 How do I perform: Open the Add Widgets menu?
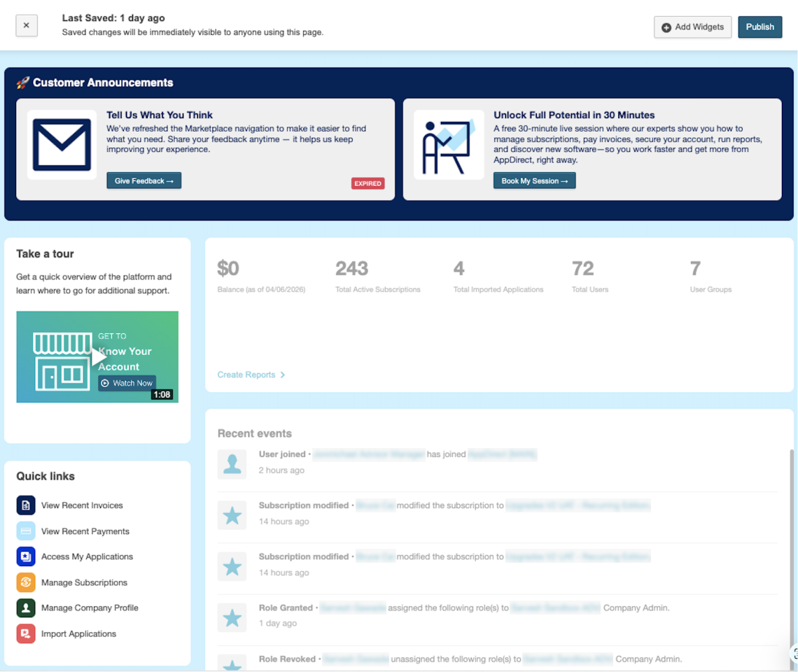coord(692,27)
